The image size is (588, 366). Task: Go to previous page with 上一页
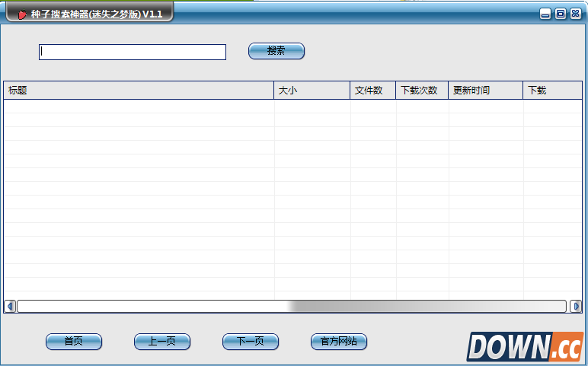pos(162,342)
